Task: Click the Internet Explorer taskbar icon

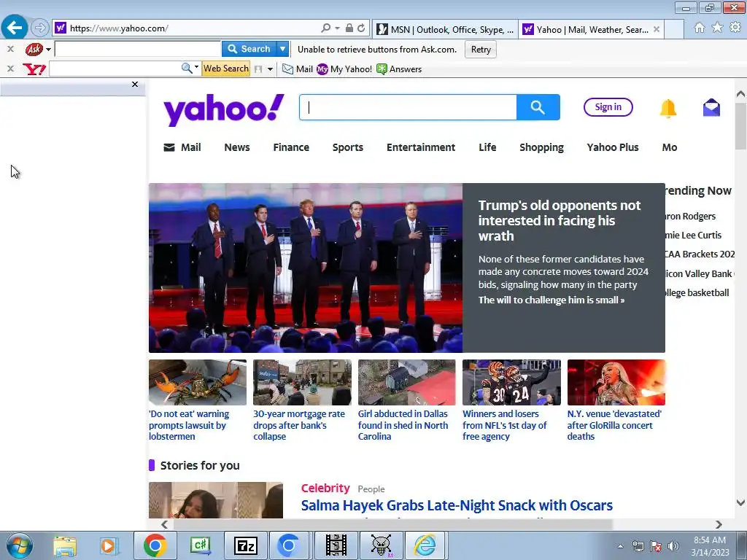Action: pyautogui.click(x=425, y=545)
